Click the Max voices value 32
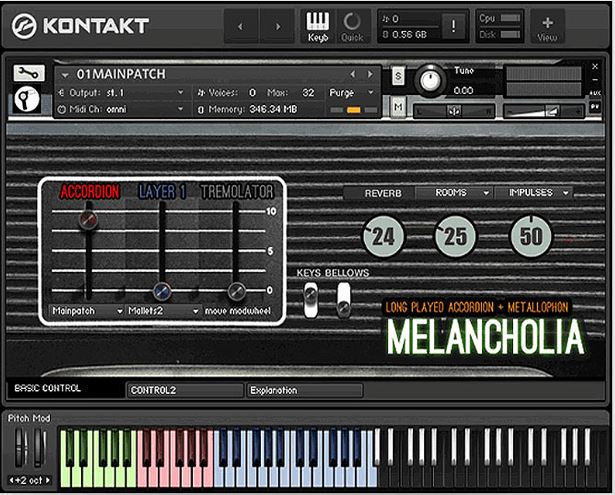This screenshot has height=495, width=615. click(308, 93)
